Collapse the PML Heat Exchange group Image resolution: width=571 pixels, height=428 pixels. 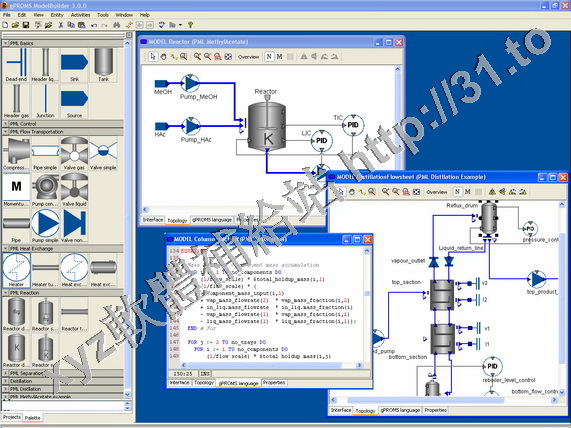click(5, 248)
